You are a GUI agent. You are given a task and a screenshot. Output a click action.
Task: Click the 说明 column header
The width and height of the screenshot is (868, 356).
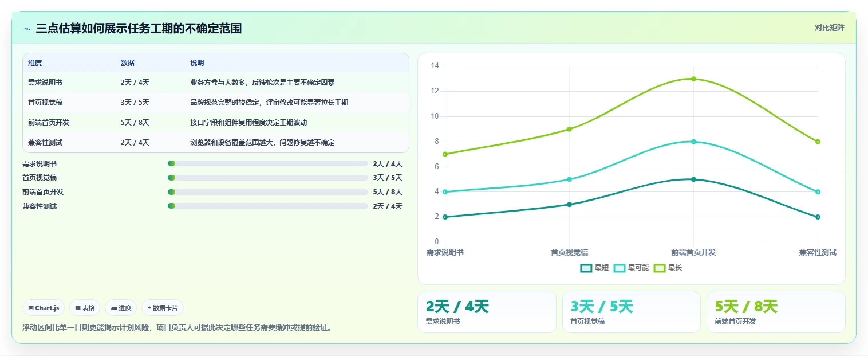(197, 63)
